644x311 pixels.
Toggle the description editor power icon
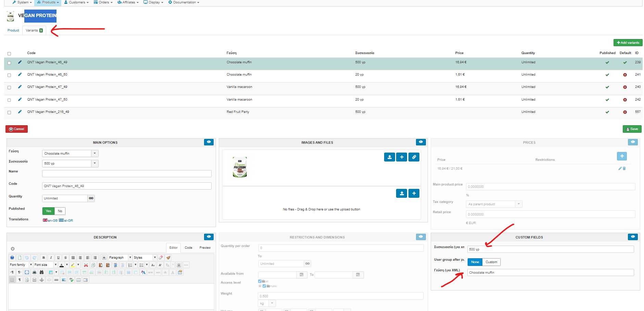(13, 249)
